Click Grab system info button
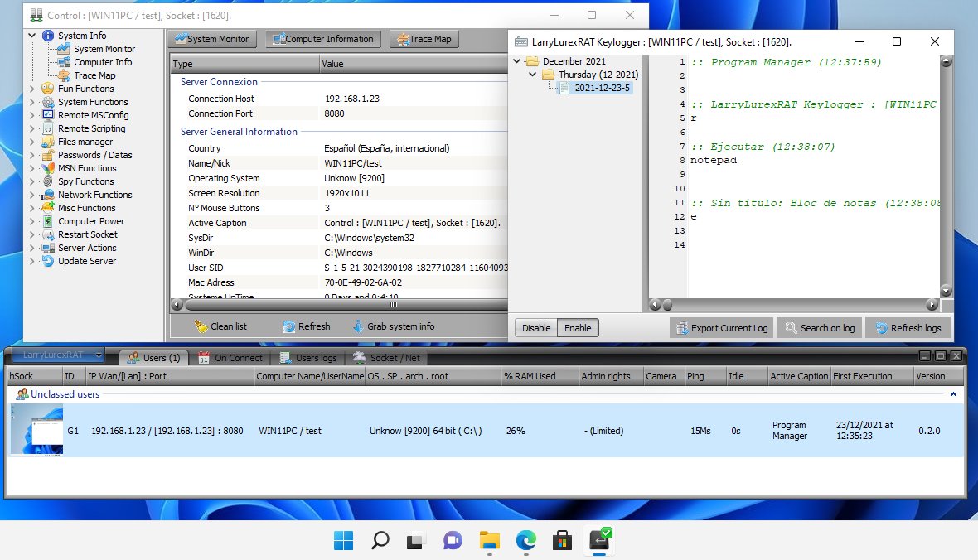978x560 pixels. click(x=394, y=326)
